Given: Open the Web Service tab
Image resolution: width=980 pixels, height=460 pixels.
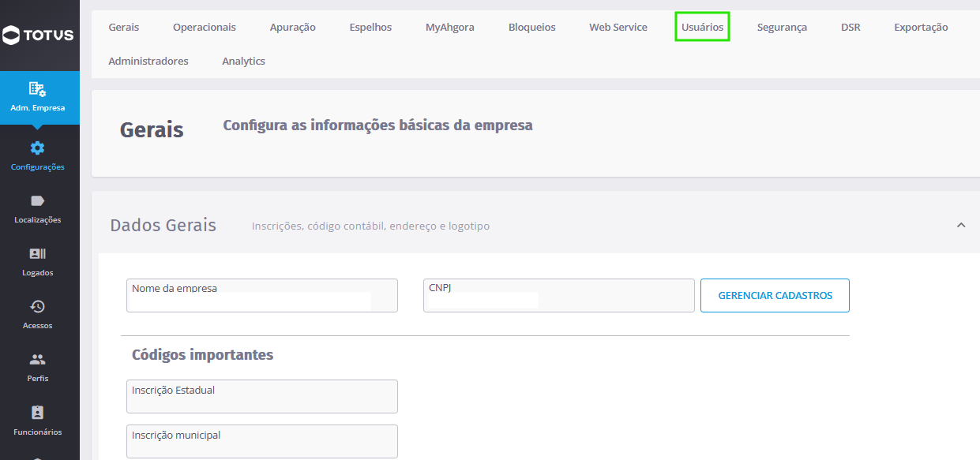Looking at the screenshot, I should pos(618,27).
